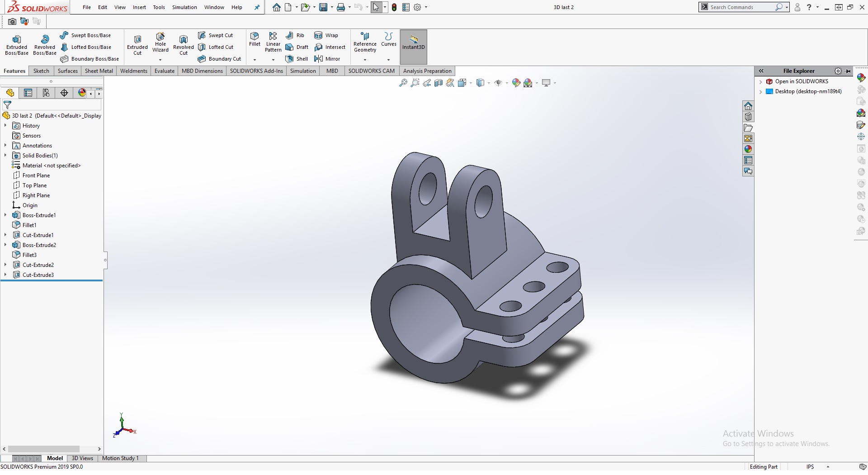Open the Motion Study 1 tab
Screen dimensions: 868x475
click(120, 458)
